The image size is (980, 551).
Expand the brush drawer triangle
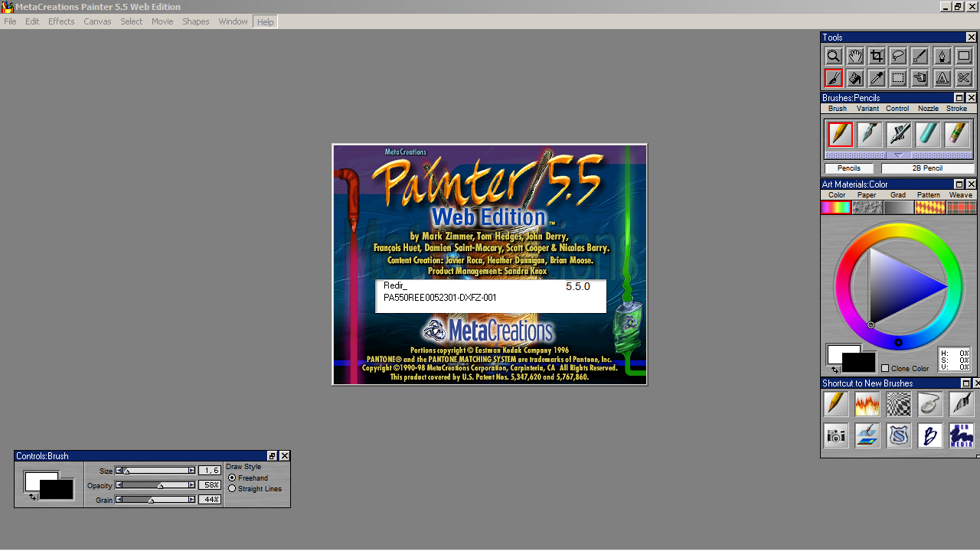(899, 155)
